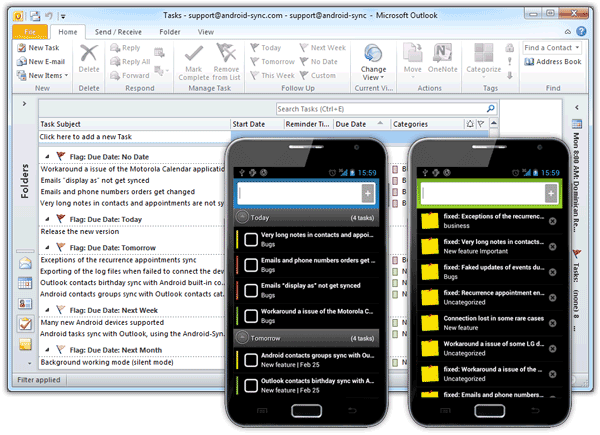600x435 pixels.
Task: Sort by the Task Subject column
Action: 135,124
